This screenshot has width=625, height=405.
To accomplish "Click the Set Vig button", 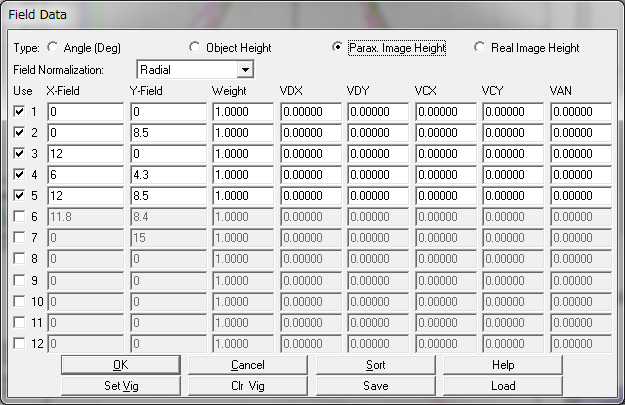I will [121, 386].
